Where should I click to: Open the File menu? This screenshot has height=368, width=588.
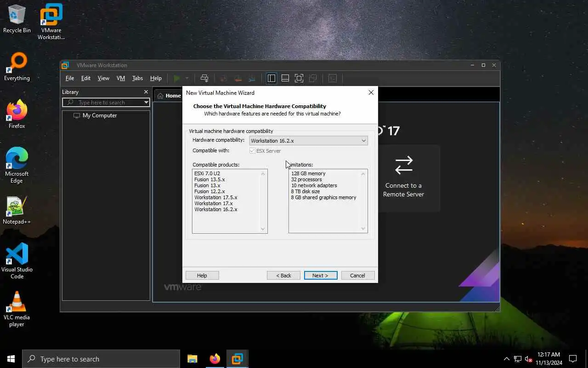click(70, 78)
